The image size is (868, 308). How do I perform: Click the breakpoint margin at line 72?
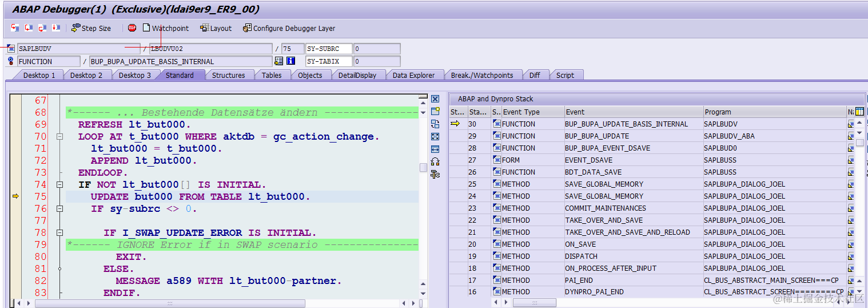pyautogui.click(x=15, y=161)
